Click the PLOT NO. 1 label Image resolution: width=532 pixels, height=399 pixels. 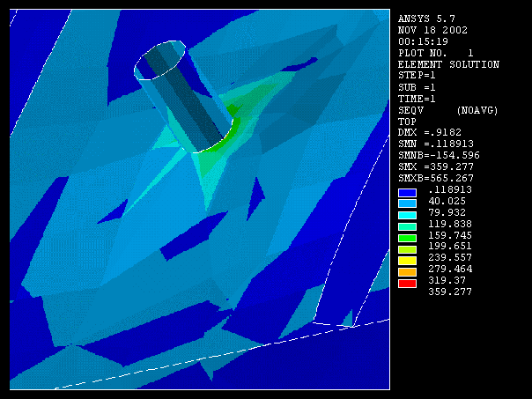pyautogui.click(x=436, y=53)
